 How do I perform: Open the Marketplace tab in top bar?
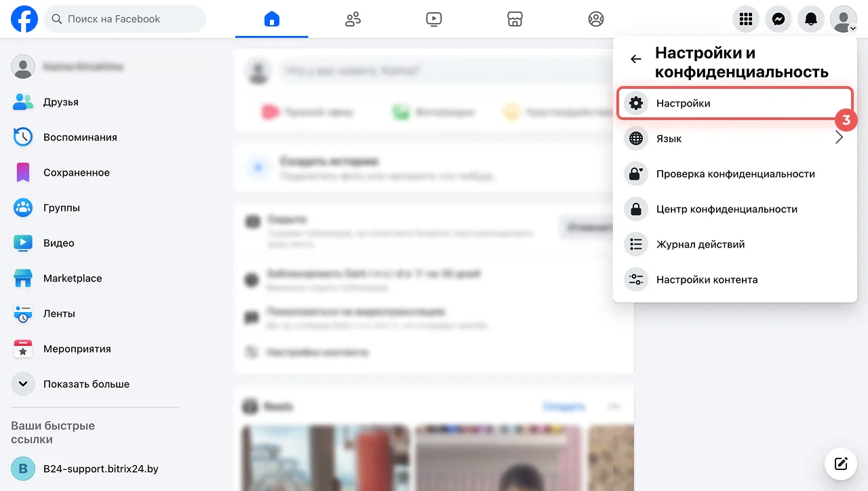tap(515, 19)
